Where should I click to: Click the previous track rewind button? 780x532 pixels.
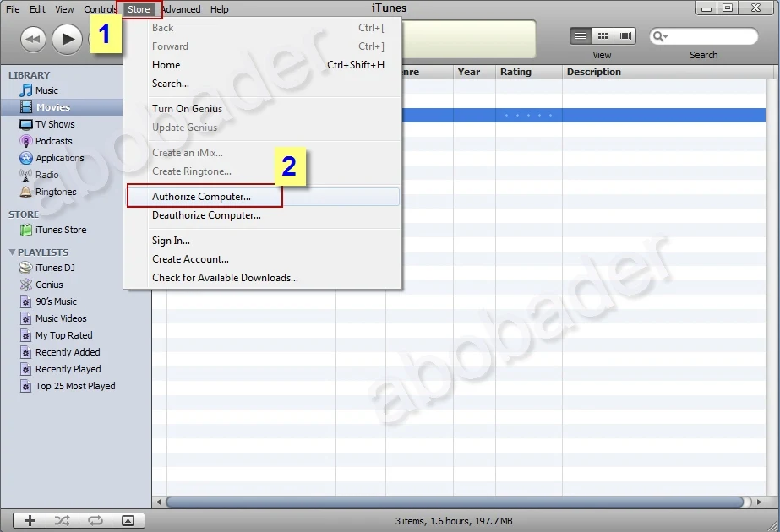[33, 39]
